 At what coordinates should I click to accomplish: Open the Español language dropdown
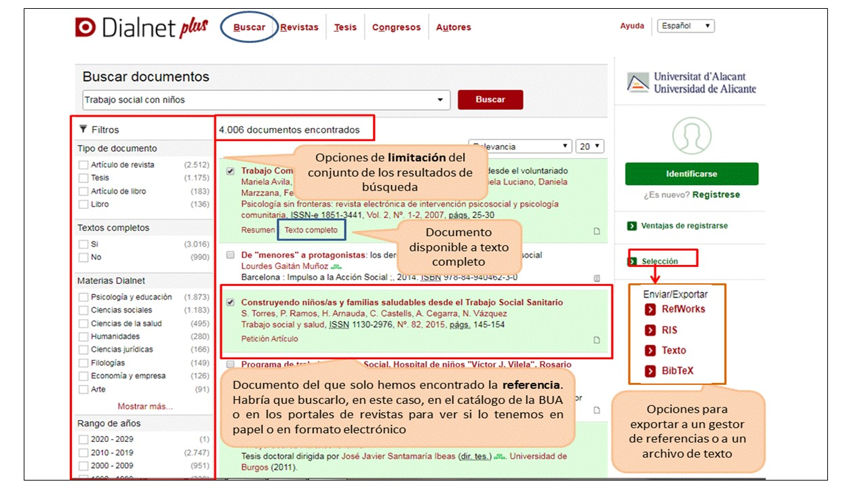686,26
